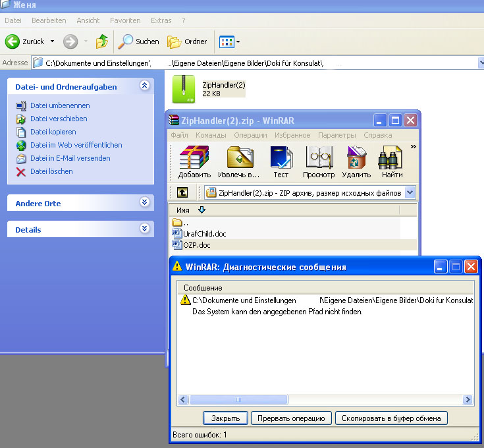This screenshot has width=484, height=448.
Task: Click horizontal scrollbar thumb in diagnostics
Action: (238, 399)
